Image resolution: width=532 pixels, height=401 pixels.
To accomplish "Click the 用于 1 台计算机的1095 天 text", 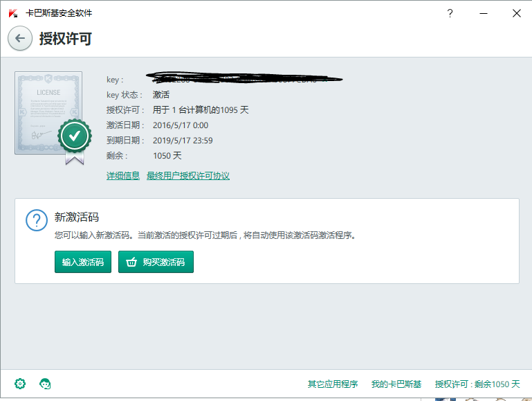I will [201, 110].
